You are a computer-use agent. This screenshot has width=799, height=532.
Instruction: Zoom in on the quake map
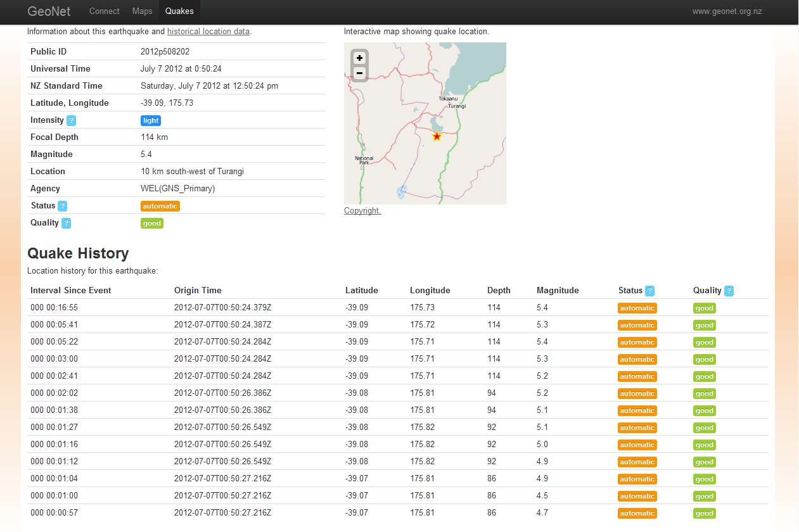pyautogui.click(x=359, y=58)
